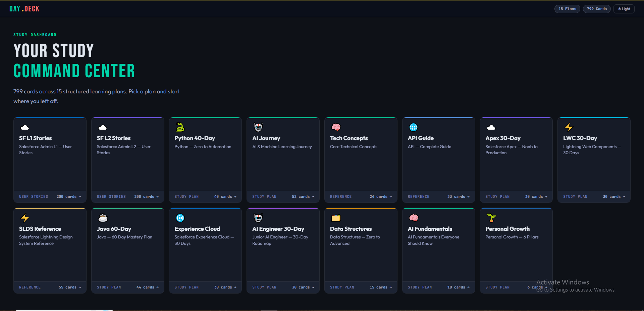Click 'Python — Zero to Automation' description
644x311 pixels.
click(x=203, y=147)
